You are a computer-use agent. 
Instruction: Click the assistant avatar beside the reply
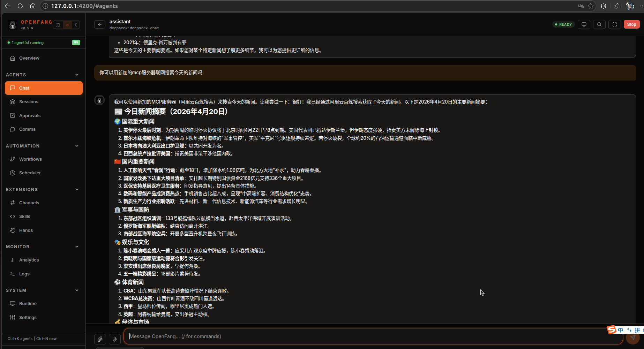coord(99,100)
